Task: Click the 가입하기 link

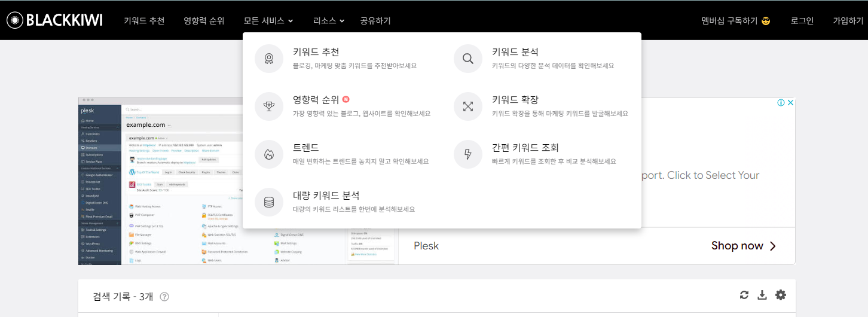Action: [x=848, y=20]
